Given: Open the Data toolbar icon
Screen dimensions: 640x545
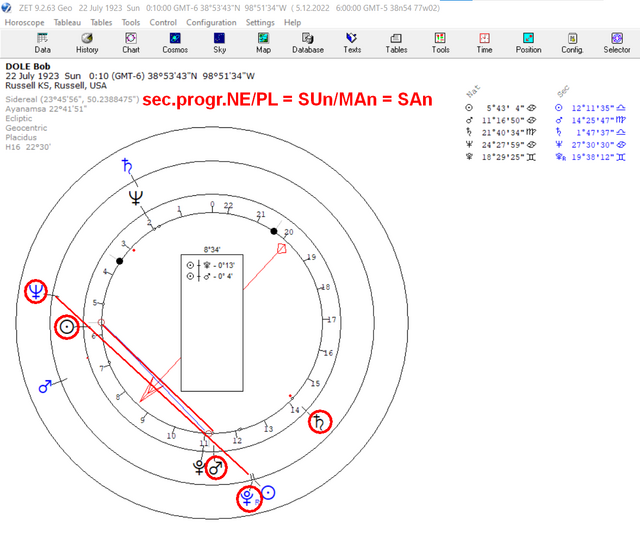Looking at the screenshot, I should pos(42,43).
